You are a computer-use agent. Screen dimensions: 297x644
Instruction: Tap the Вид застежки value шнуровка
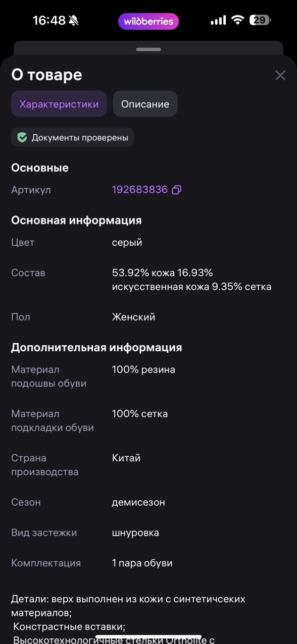tap(136, 533)
